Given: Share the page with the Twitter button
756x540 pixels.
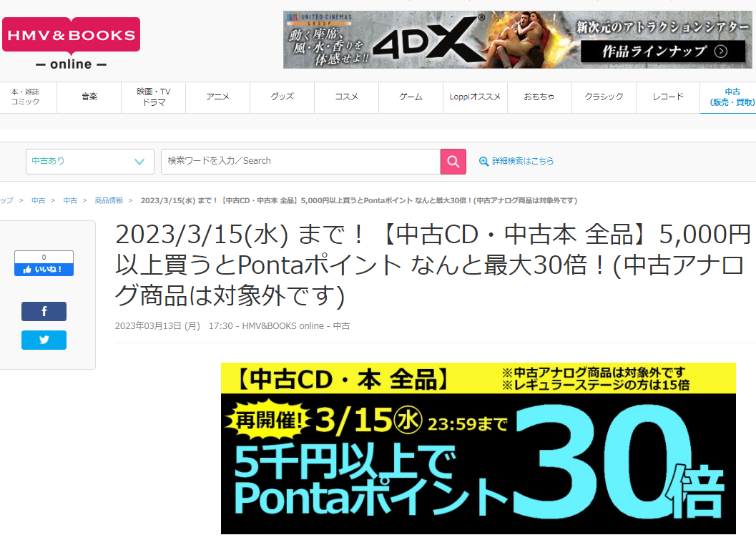Looking at the screenshot, I should [44, 340].
